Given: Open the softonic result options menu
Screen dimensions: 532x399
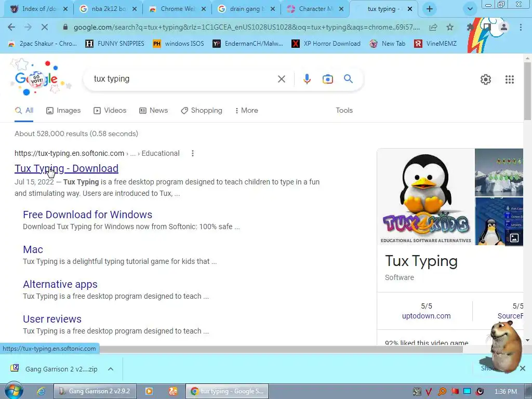Looking at the screenshot, I should click(192, 153).
